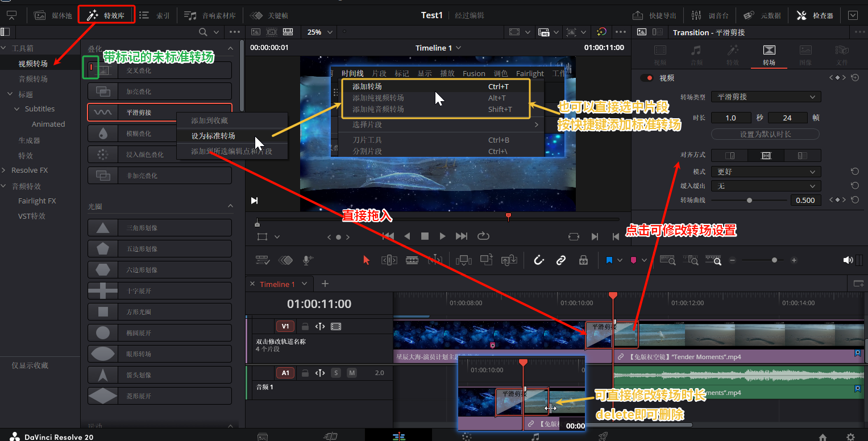
Task: Open project settings gear icon
Action: click(x=850, y=437)
